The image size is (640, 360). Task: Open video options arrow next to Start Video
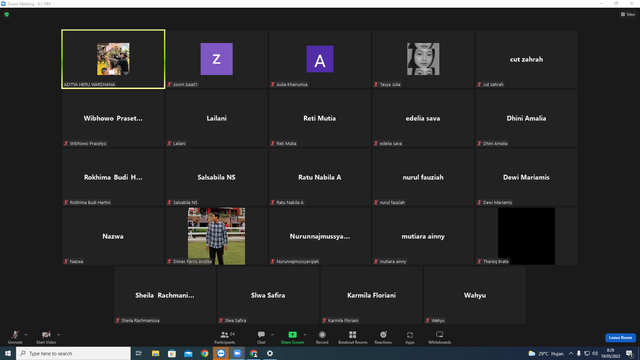click(59, 335)
